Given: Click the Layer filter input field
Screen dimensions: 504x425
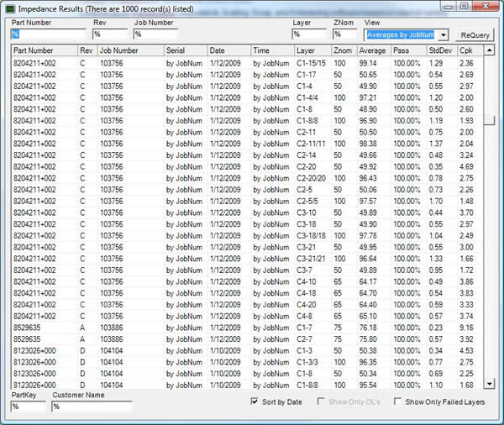Looking at the screenshot, I should point(309,34).
